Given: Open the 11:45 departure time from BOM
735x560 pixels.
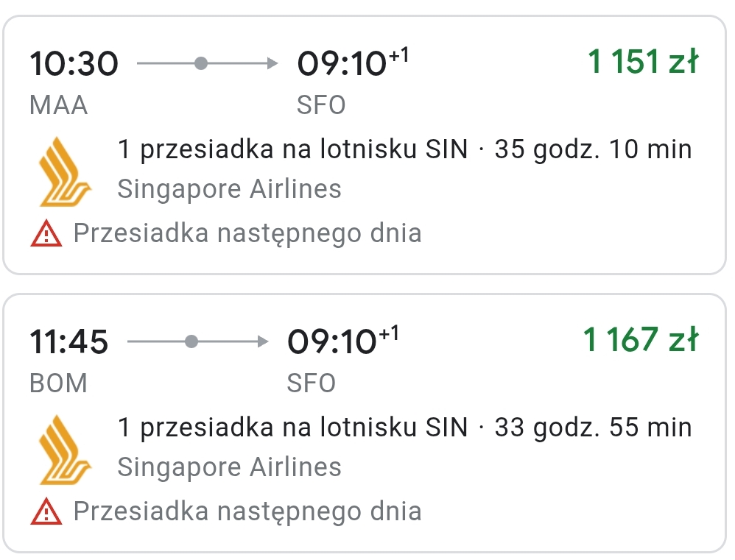Looking at the screenshot, I should [69, 341].
